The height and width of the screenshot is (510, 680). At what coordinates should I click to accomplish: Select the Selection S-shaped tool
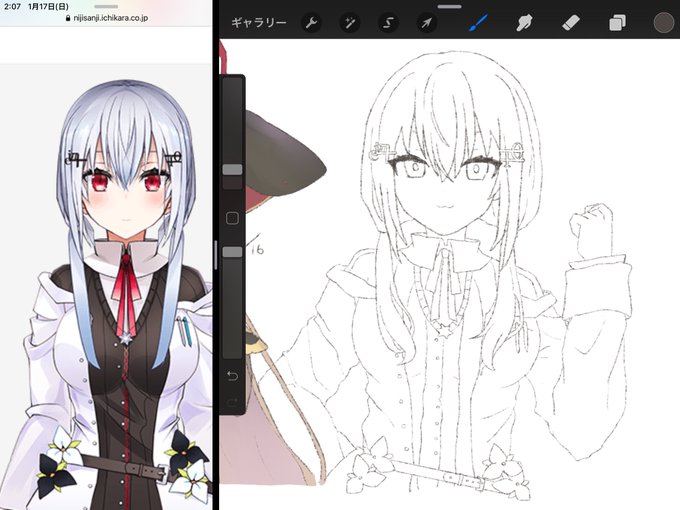click(388, 23)
